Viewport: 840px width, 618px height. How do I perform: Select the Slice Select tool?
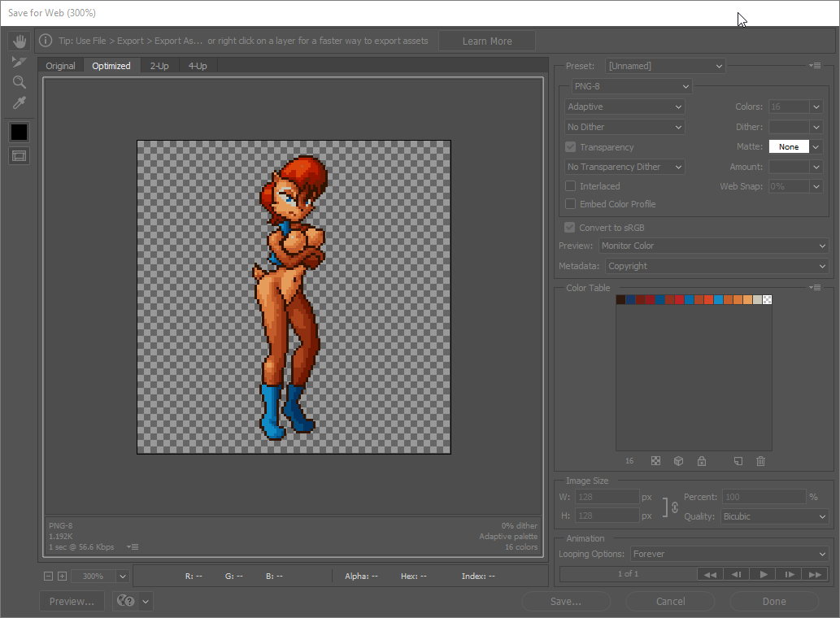coord(20,62)
